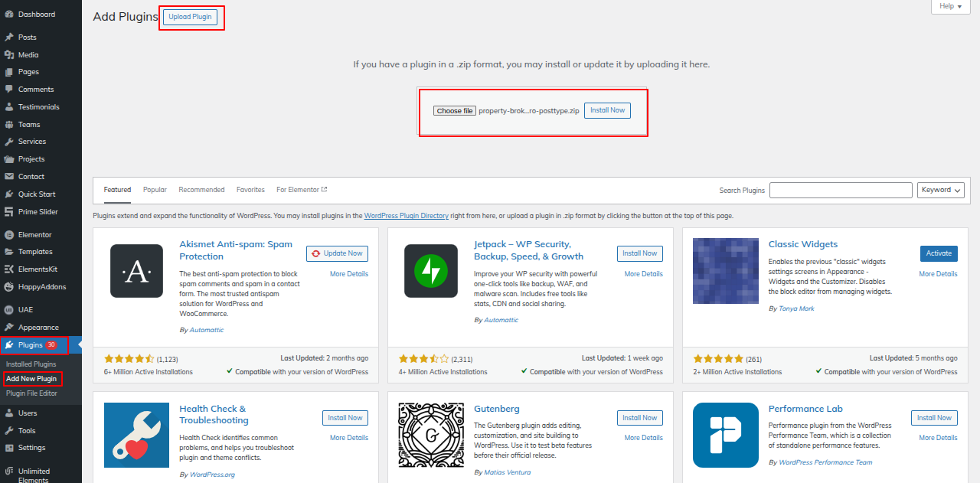Click Install Now beside chosen zip file
Viewport: 980px width, 483px height.
point(607,110)
